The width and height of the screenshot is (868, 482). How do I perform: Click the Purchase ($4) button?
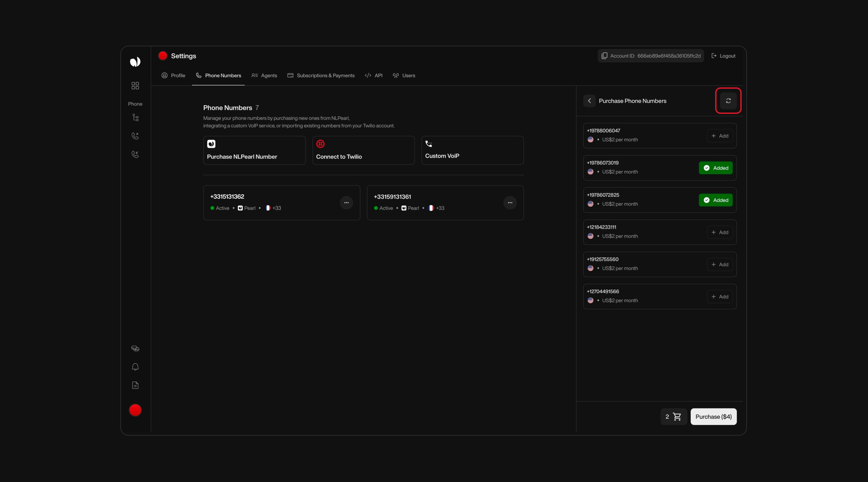click(713, 416)
